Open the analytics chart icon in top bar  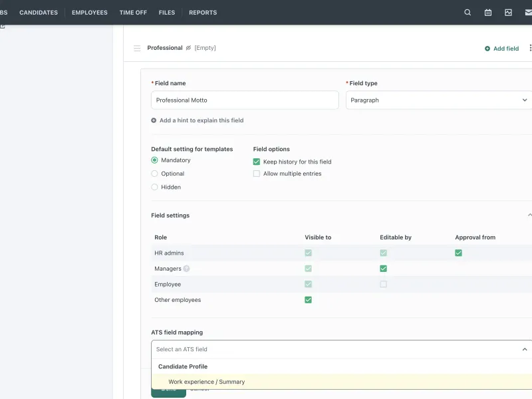pyautogui.click(x=508, y=13)
